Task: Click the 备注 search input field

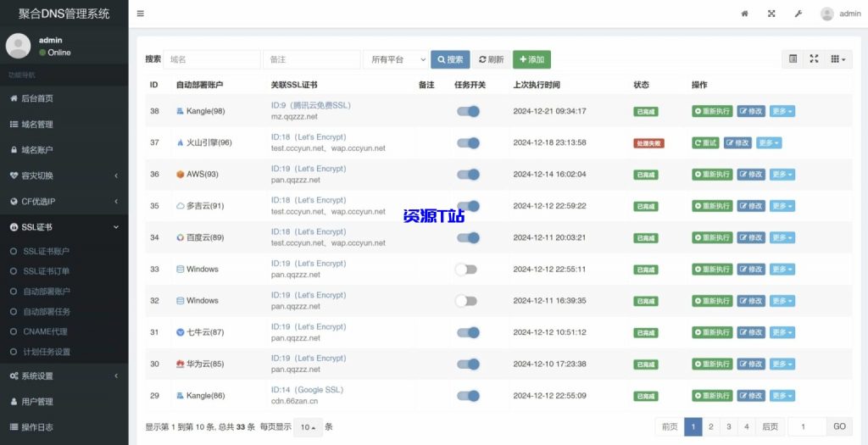Action: [x=312, y=59]
